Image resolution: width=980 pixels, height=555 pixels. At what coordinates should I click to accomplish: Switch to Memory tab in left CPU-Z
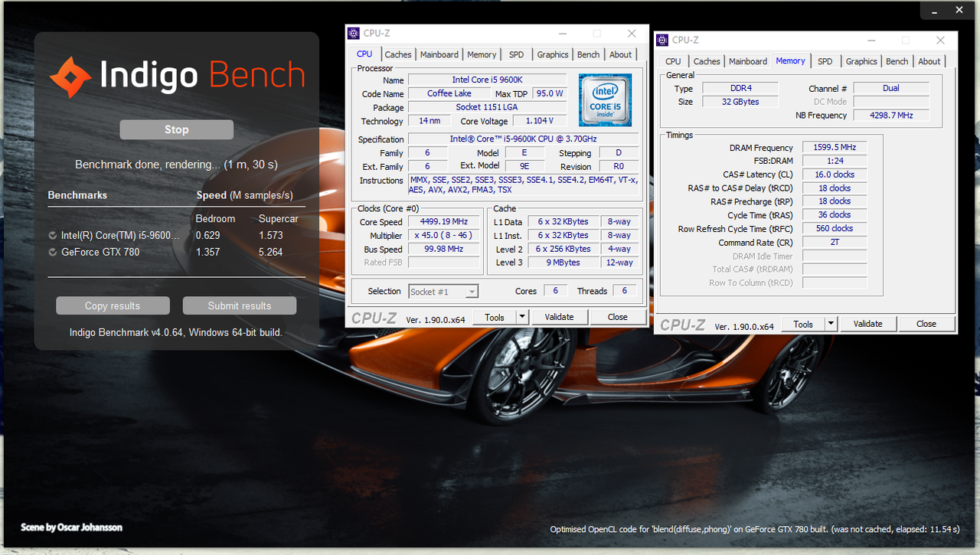(482, 54)
